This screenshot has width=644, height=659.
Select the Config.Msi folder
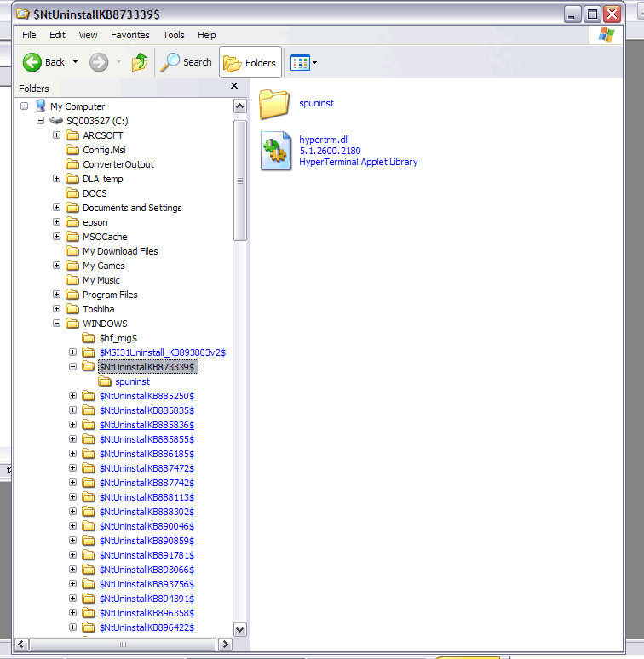tap(95, 150)
